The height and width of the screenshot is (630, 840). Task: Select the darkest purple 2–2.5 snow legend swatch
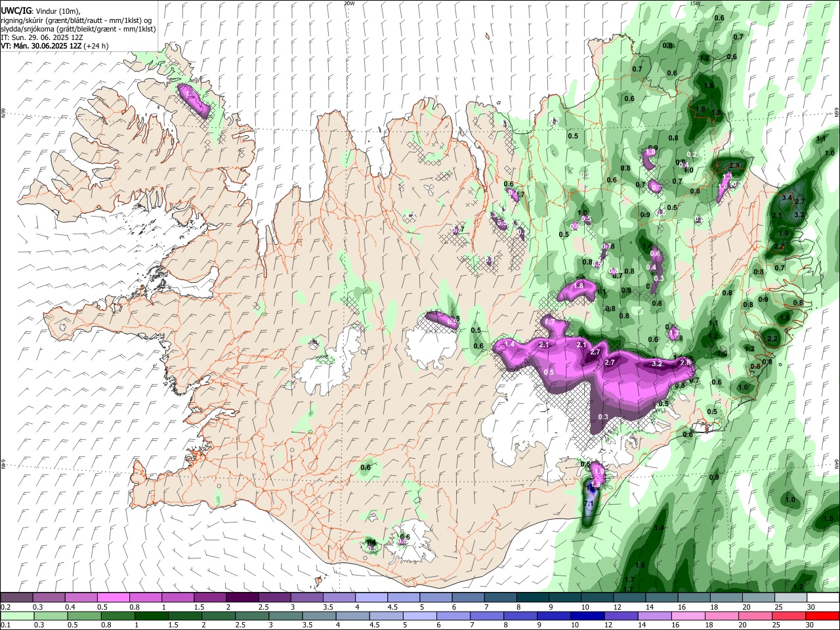(242, 597)
